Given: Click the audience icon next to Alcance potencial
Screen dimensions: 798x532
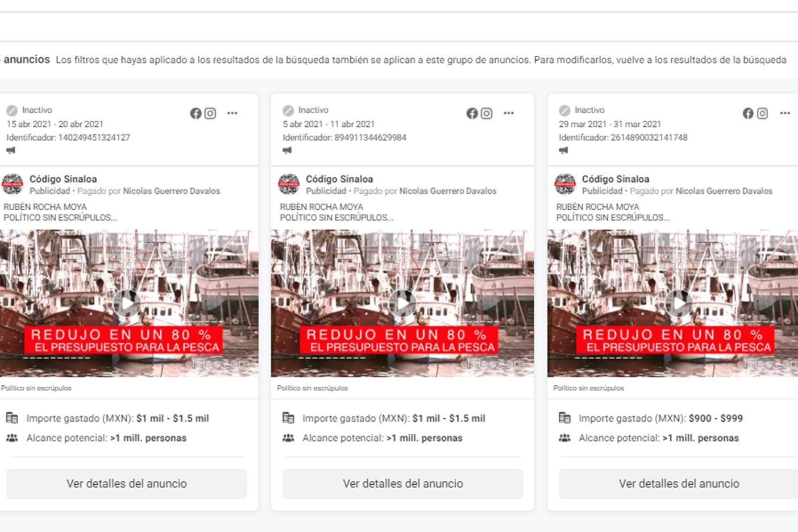Looking at the screenshot, I should coord(12,438).
